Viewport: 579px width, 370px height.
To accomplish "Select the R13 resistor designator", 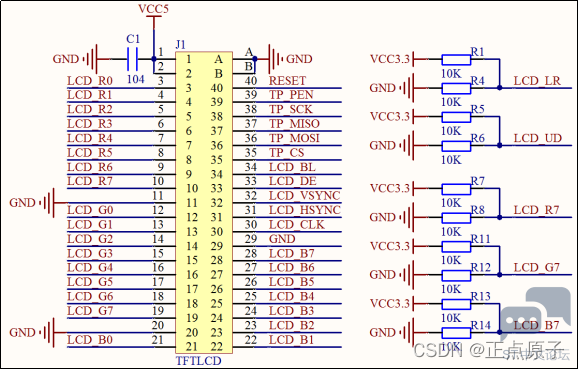I will coord(480,297).
